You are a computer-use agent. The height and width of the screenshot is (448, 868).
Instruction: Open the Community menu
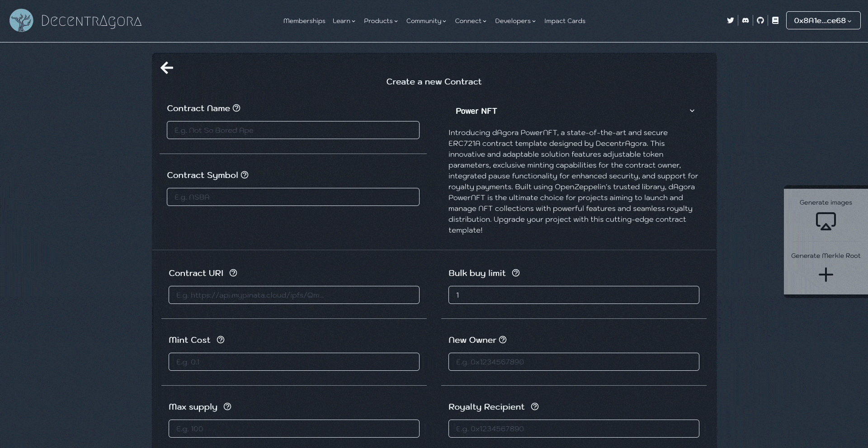pos(426,21)
